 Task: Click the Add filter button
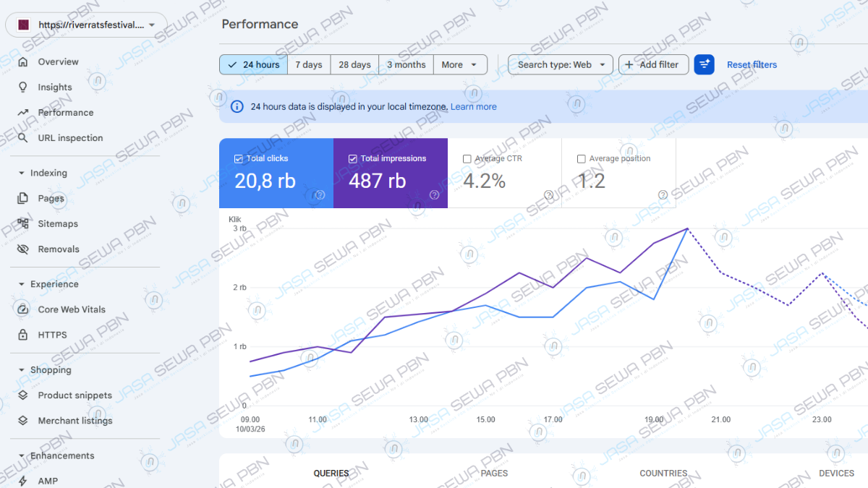point(653,64)
